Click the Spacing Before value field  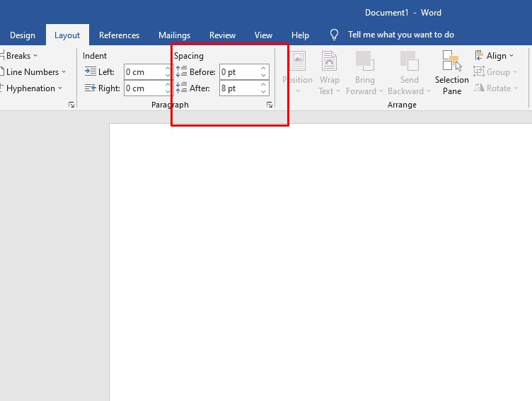click(240, 72)
